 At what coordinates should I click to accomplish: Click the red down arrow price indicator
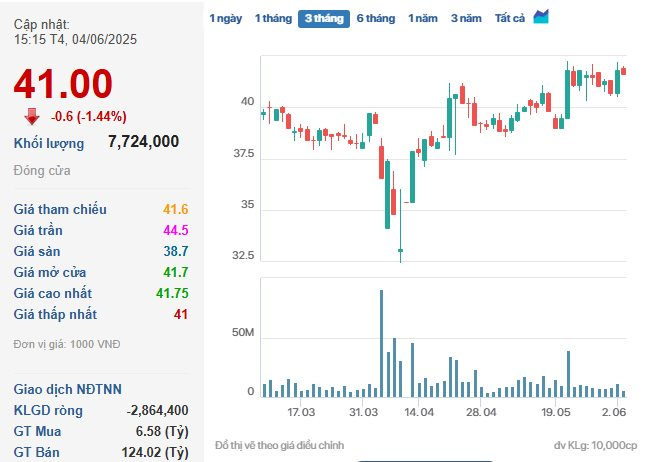click(32, 115)
